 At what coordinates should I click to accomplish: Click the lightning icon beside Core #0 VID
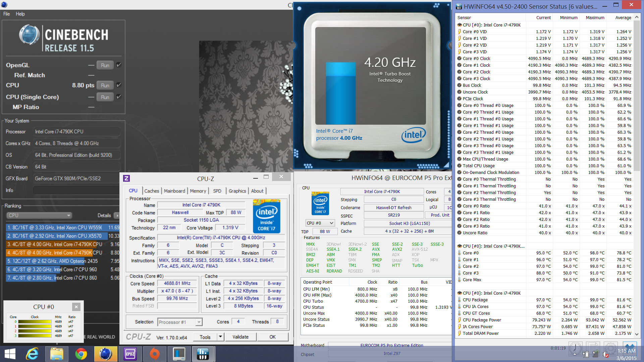459,32
